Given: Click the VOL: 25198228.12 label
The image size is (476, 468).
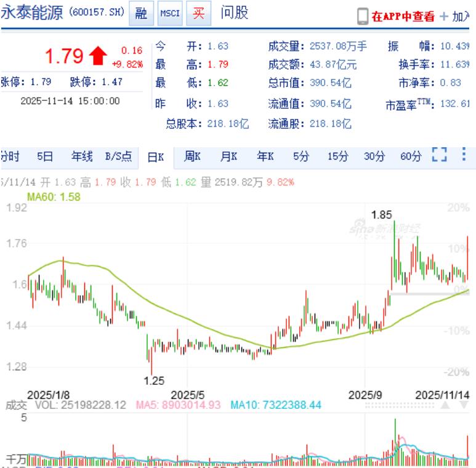Looking at the screenshot, I should [x=80, y=405].
